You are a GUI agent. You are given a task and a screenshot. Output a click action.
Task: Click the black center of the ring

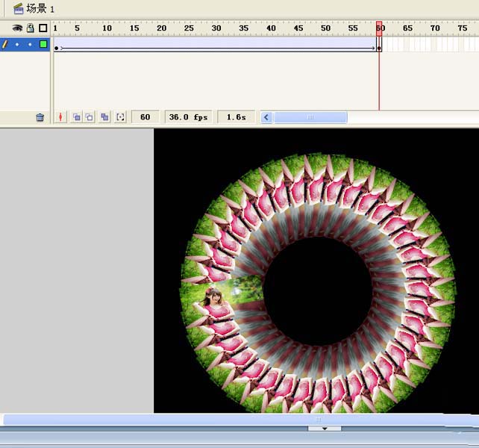[318, 290]
